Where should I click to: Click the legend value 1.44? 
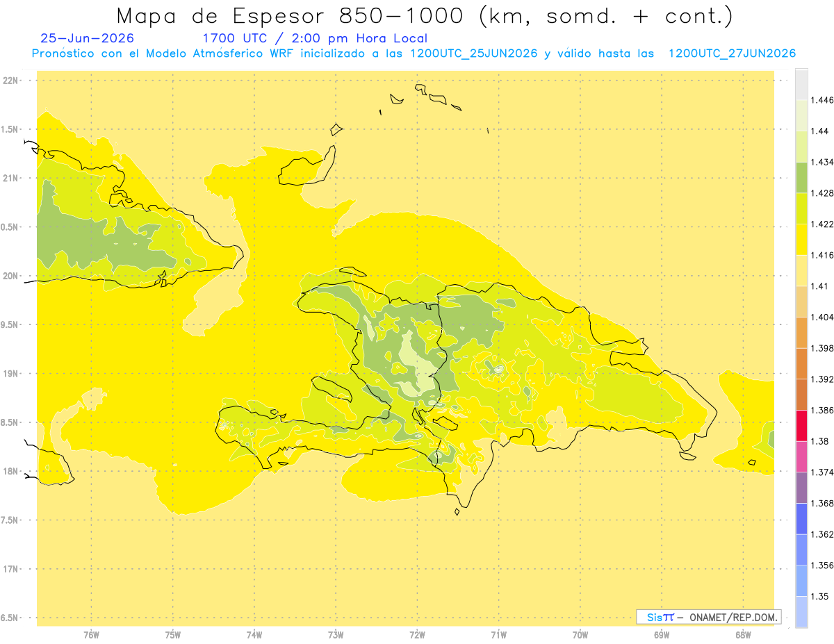[820, 131]
